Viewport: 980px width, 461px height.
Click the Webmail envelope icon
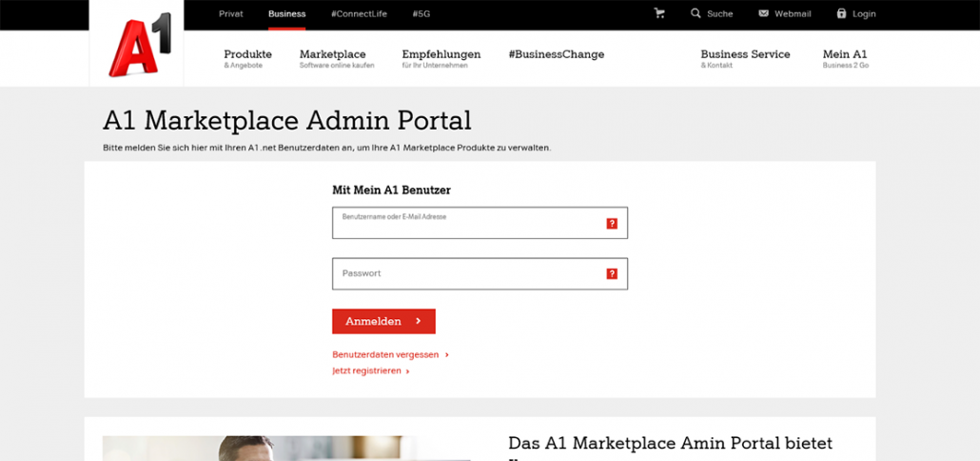pyautogui.click(x=763, y=13)
